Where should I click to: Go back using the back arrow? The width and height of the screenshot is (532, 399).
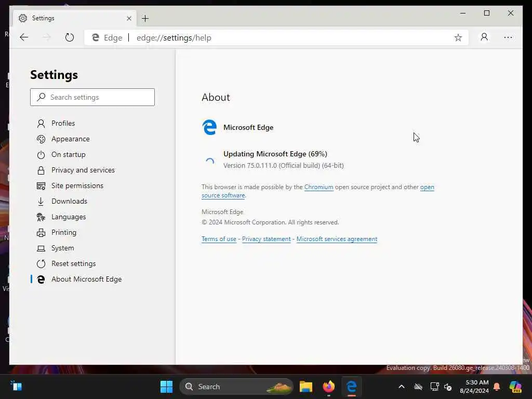(24, 37)
